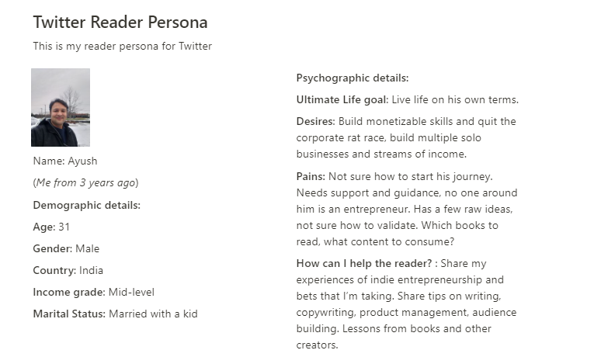Click the Desires label

coord(315,122)
